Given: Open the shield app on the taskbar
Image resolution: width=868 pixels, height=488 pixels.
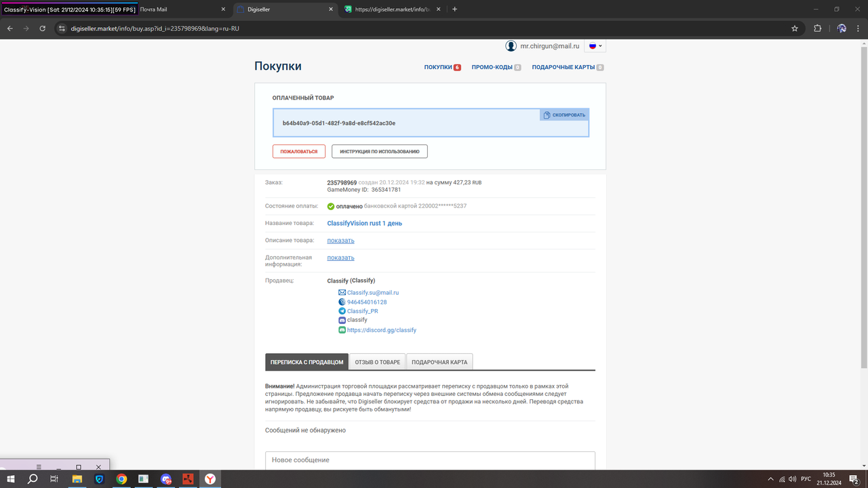Looking at the screenshot, I should [x=100, y=479].
